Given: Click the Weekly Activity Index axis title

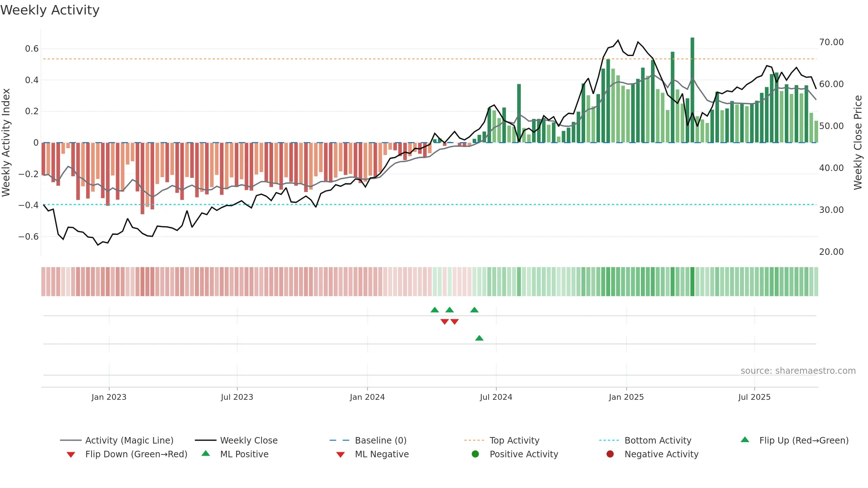Looking at the screenshot, I should pos(6,142).
